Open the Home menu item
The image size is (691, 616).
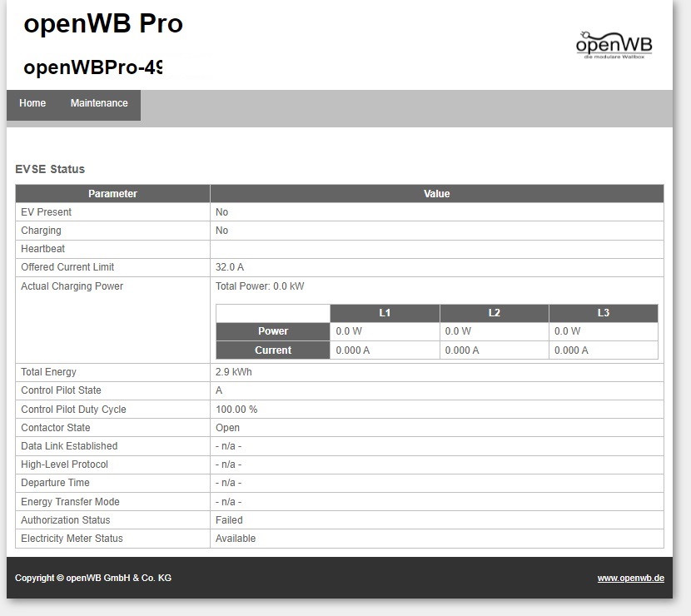(32, 103)
